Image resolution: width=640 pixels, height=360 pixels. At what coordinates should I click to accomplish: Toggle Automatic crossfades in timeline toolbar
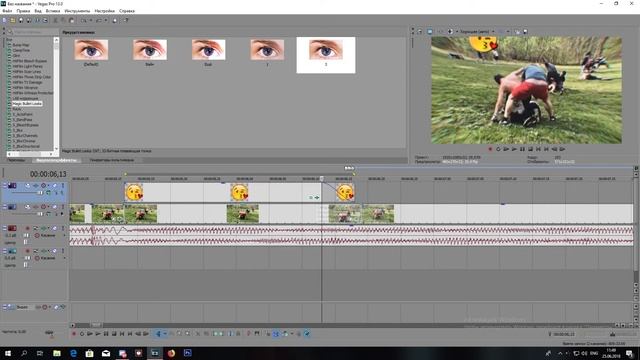(276, 334)
